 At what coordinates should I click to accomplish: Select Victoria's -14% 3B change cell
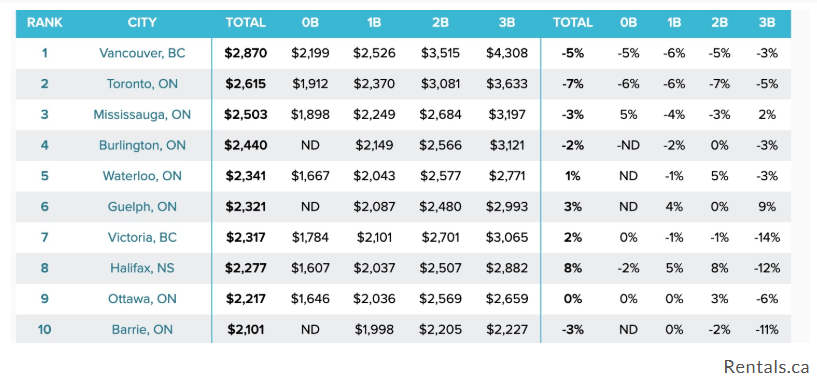click(x=767, y=238)
